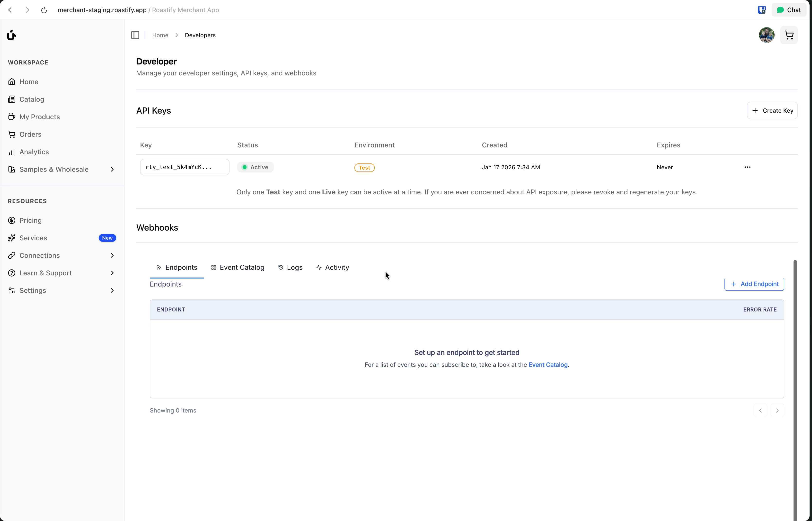Switch to the Logs tab
The height and width of the screenshot is (521, 812).
[290, 268]
